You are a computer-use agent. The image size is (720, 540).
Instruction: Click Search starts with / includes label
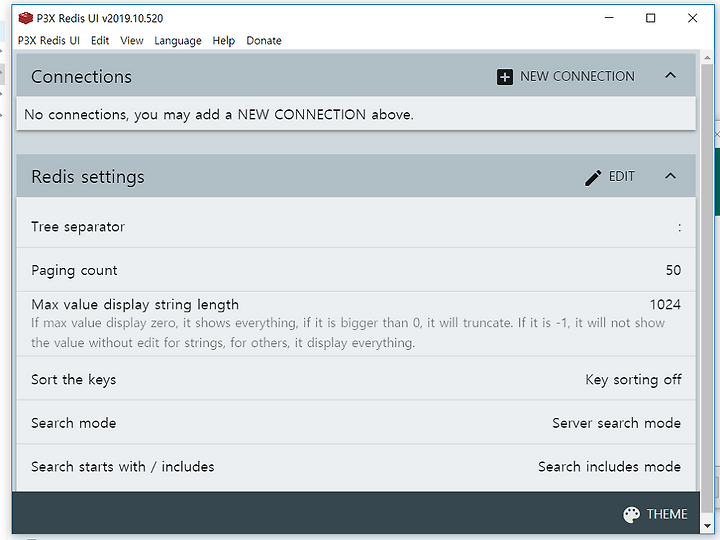pyautogui.click(x=123, y=467)
